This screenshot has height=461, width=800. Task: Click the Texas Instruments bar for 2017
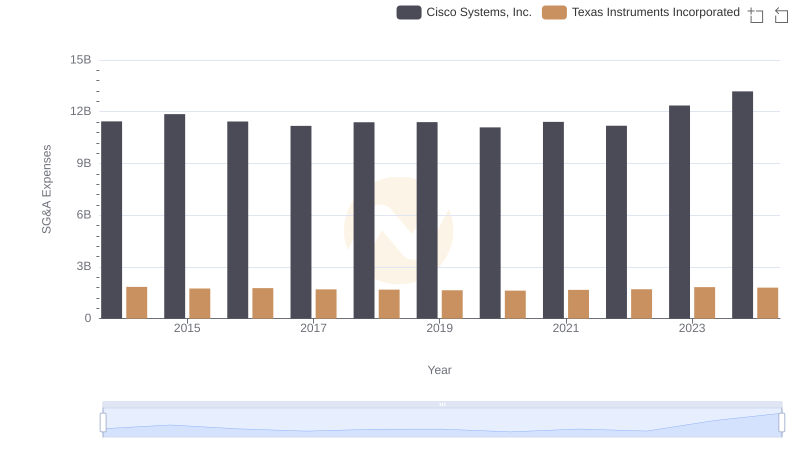pos(326,304)
